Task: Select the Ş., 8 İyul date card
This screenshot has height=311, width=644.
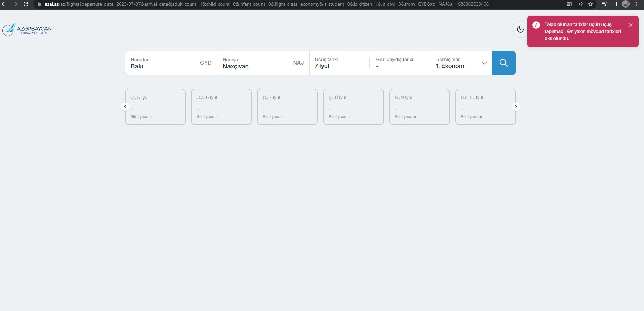Action: 353,107
